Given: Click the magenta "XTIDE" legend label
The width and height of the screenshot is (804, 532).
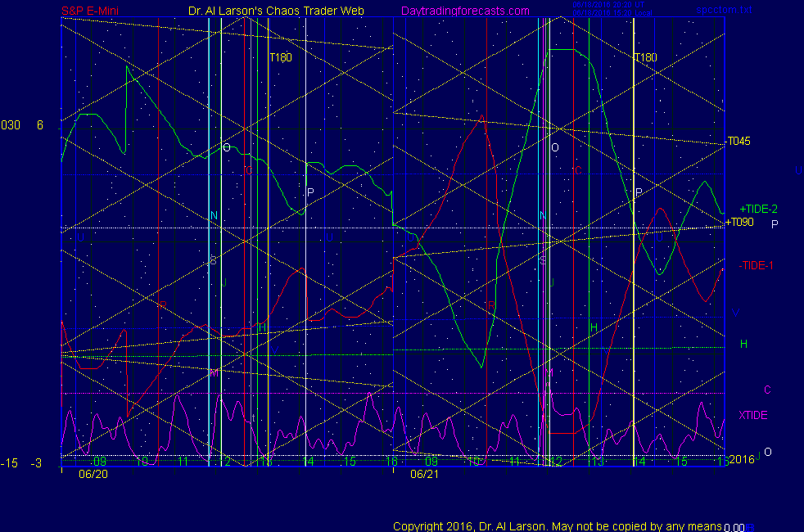Looking at the screenshot, I should pos(752,415).
